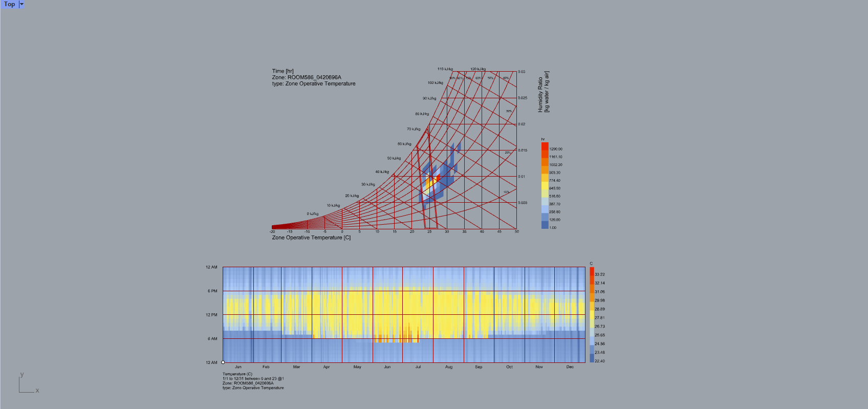868x409 pixels.
Task: Select the '50' temperature axis tick label
Action: click(x=517, y=232)
